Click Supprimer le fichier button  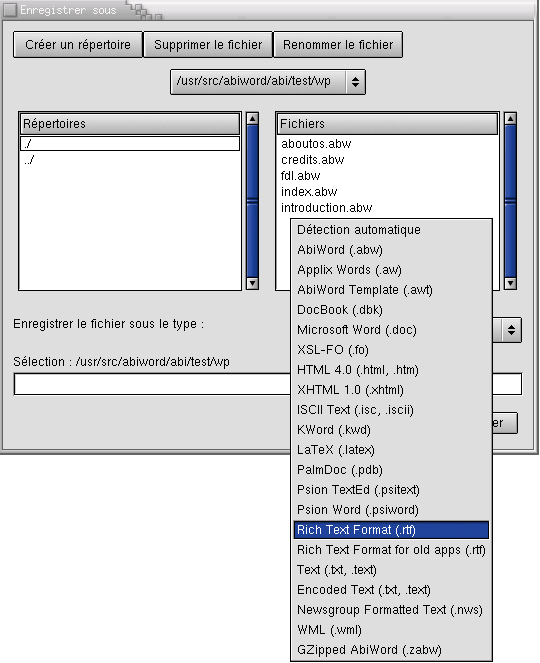tap(208, 44)
